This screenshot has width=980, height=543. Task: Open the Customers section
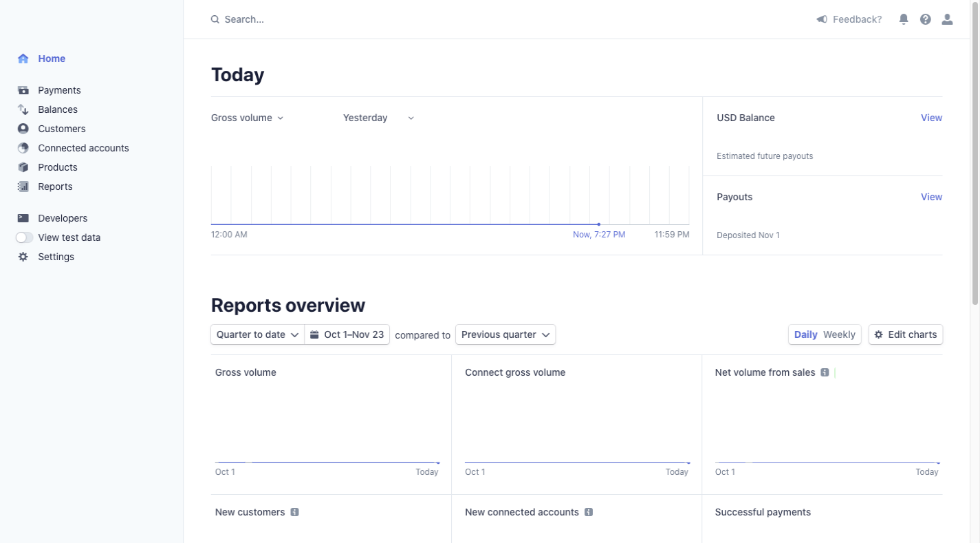(x=61, y=129)
